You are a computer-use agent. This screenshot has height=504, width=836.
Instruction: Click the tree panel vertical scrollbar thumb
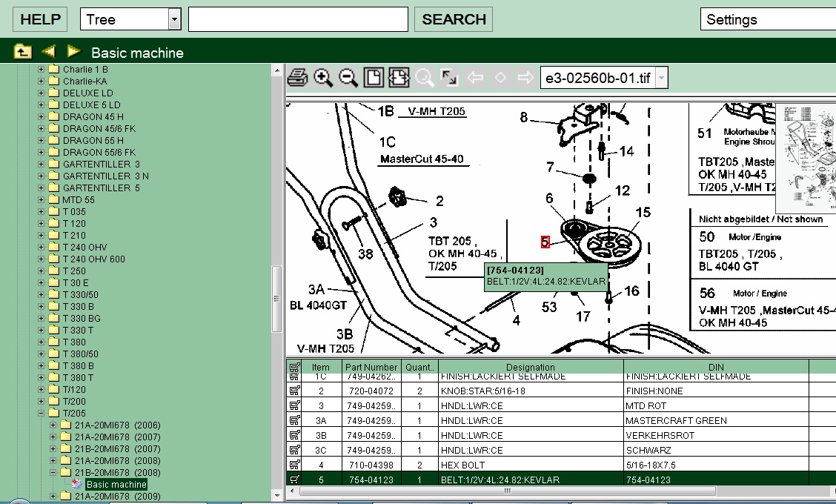click(276, 299)
